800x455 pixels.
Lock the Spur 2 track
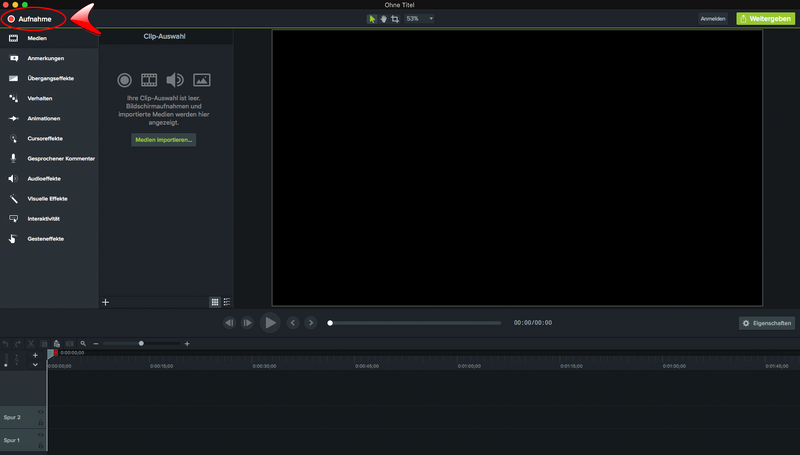tap(41, 423)
